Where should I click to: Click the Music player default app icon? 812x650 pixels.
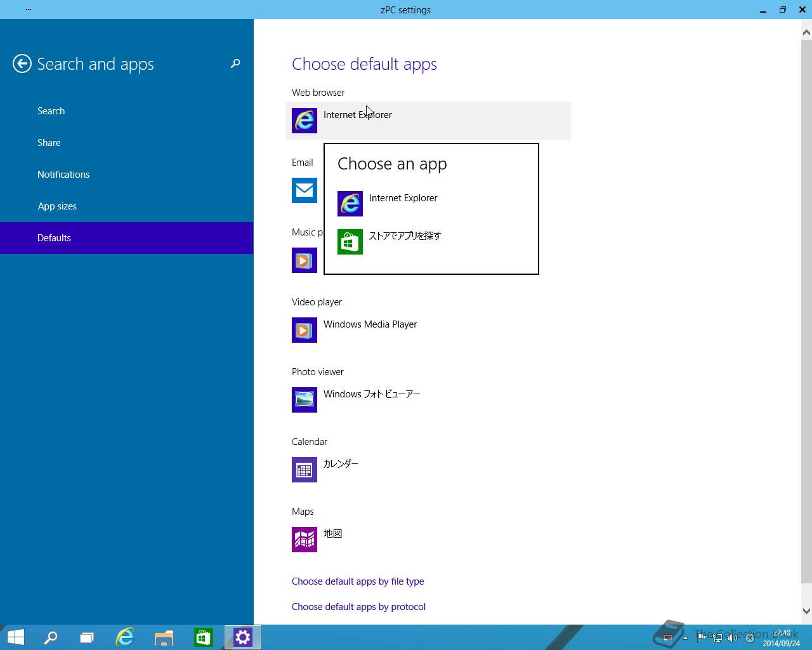(x=304, y=260)
